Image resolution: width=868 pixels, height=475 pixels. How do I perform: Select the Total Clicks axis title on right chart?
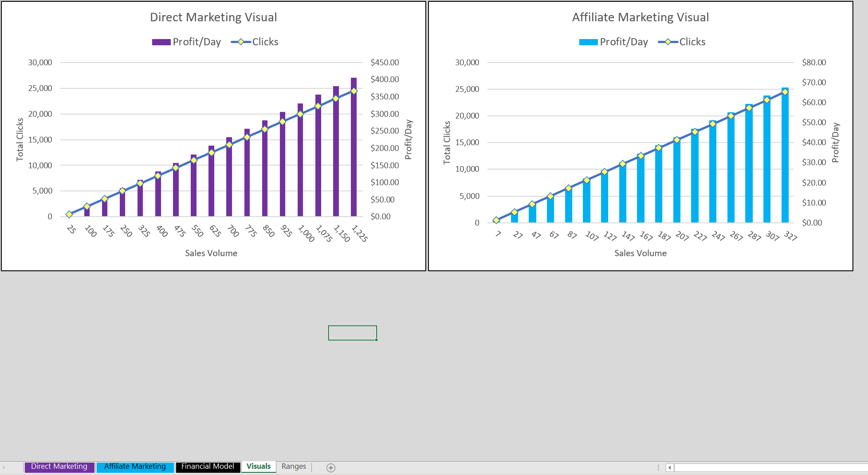[x=448, y=142]
